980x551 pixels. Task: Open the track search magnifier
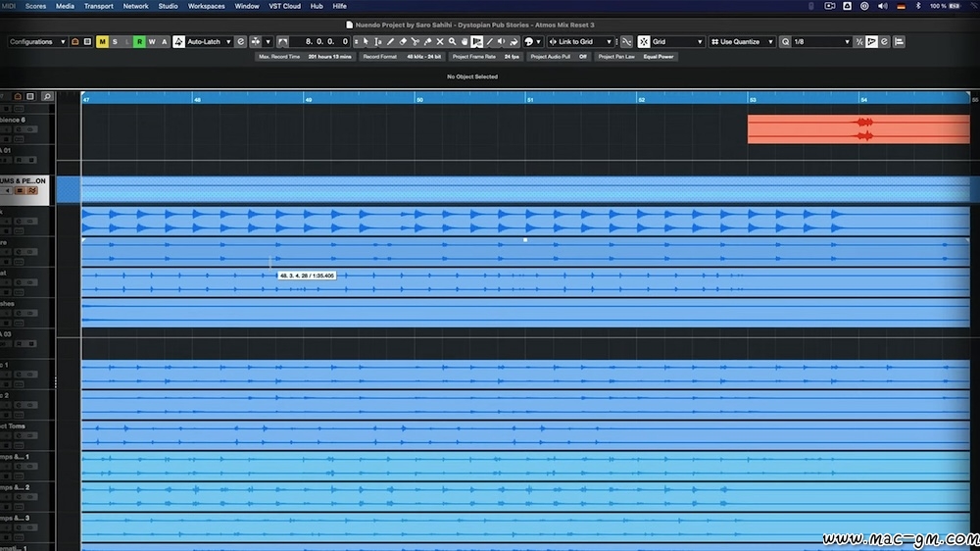click(x=47, y=96)
